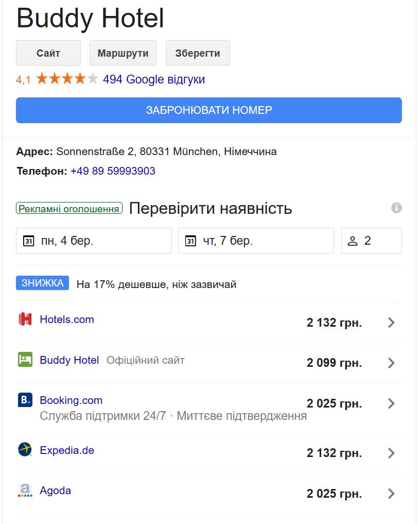Click the star rating display
420x524 pixels.
click(x=67, y=79)
